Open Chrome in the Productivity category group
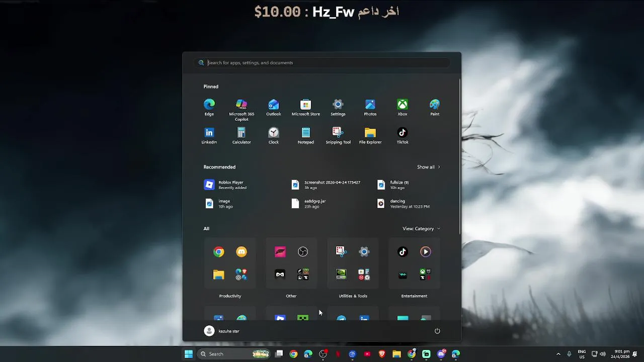Viewport: 644px width, 362px height. 218,252
